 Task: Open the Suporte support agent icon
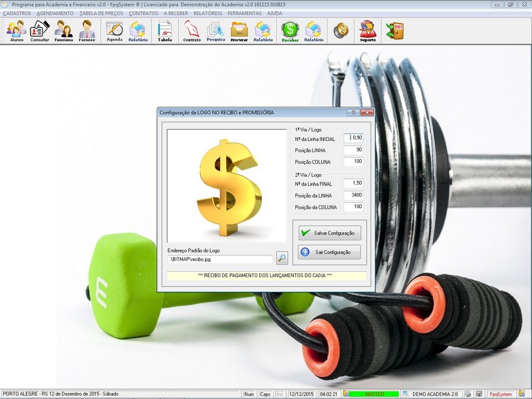coord(368,31)
